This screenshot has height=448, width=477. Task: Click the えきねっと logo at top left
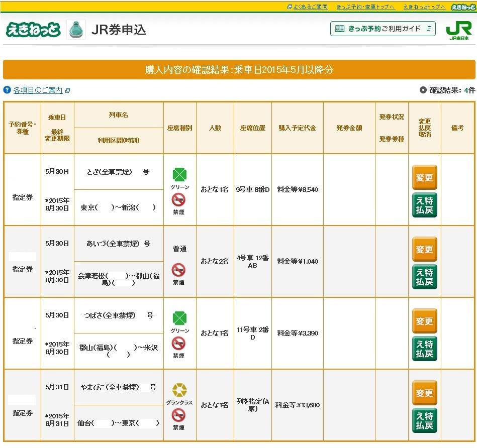pyautogui.click(x=33, y=30)
